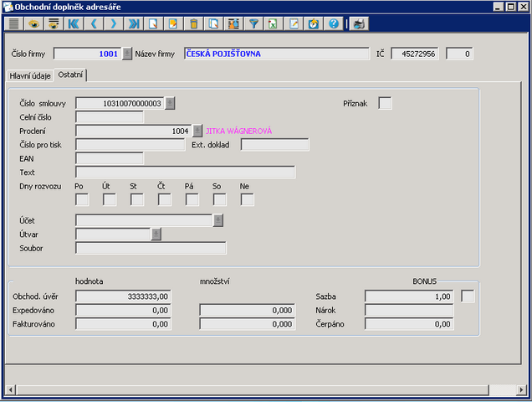Toggle the Příznak checkbox
The image size is (532, 402).
(385, 103)
